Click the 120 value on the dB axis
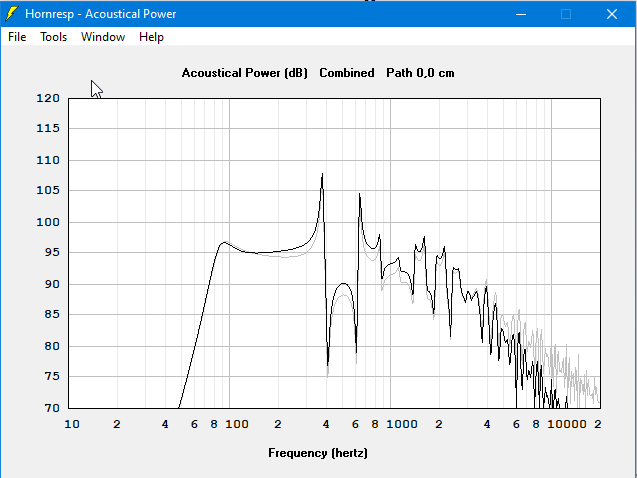This screenshot has width=637, height=478. coord(48,98)
